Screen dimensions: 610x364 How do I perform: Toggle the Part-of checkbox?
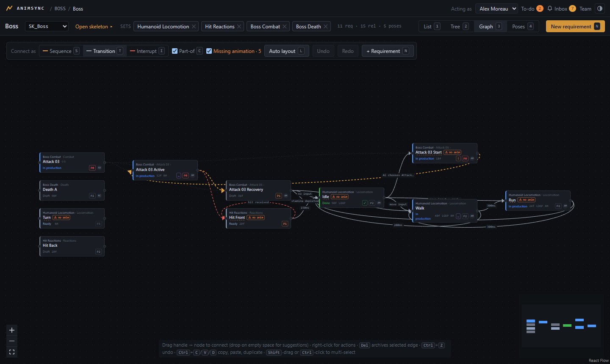(175, 51)
